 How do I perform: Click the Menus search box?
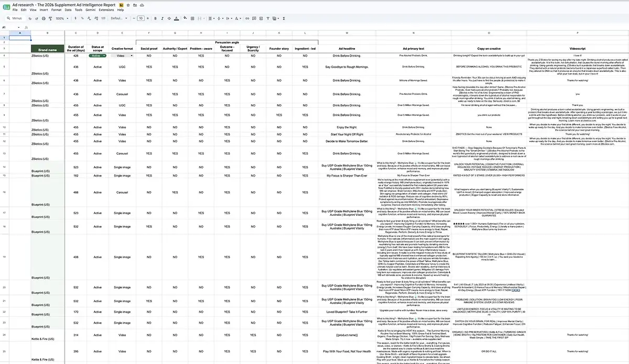point(15,18)
